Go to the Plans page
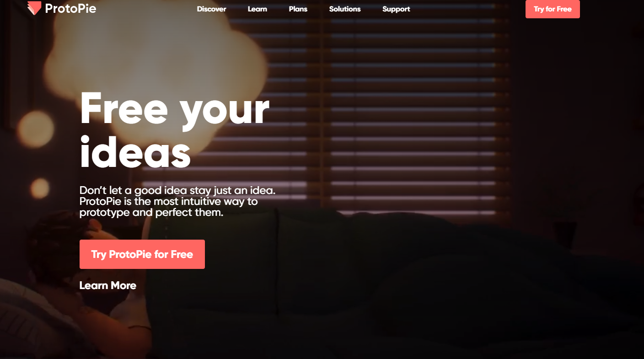644x359 pixels. pos(298,9)
